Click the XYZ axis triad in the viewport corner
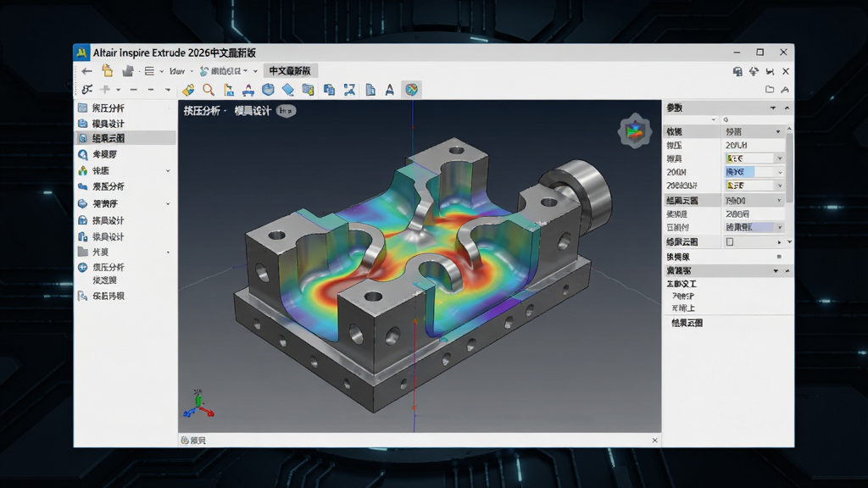Screen dimensions: 868x488 [198, 404]
